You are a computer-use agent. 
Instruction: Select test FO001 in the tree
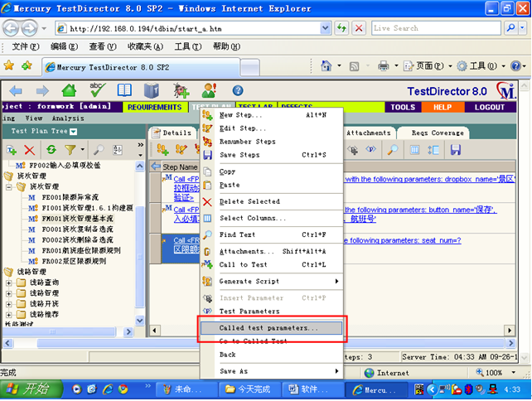point(77,229)
